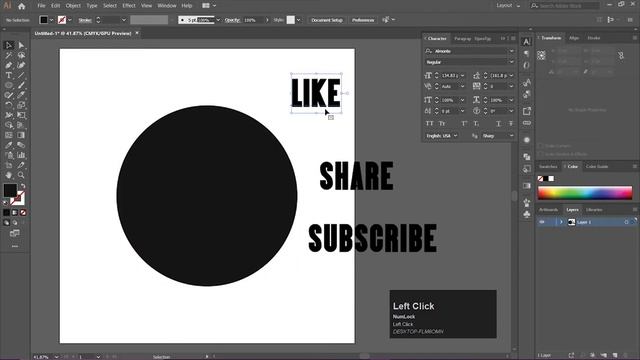Screen dimensions: 640x360
Task: Select the Column Graph tool
Action: tap(21, 155)
